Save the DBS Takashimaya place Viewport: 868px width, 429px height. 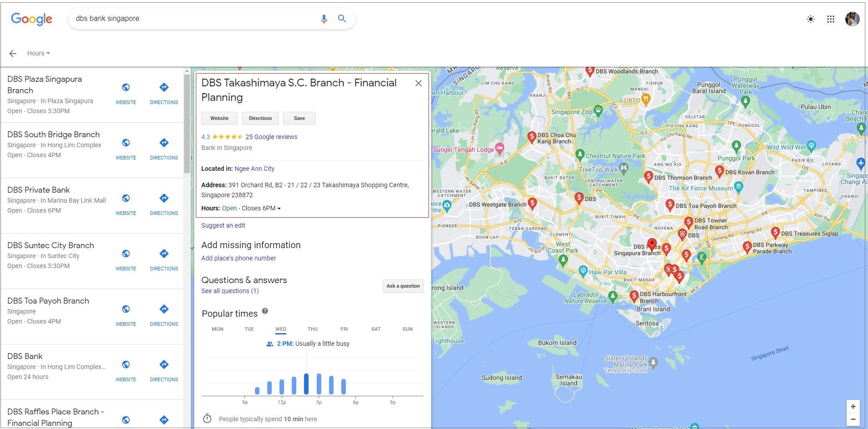299,118
